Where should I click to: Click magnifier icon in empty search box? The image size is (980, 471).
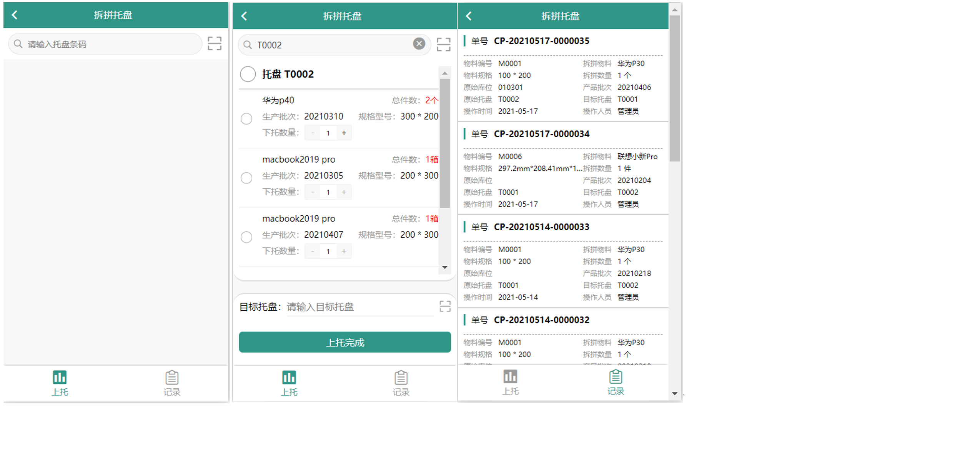point(18,44)
